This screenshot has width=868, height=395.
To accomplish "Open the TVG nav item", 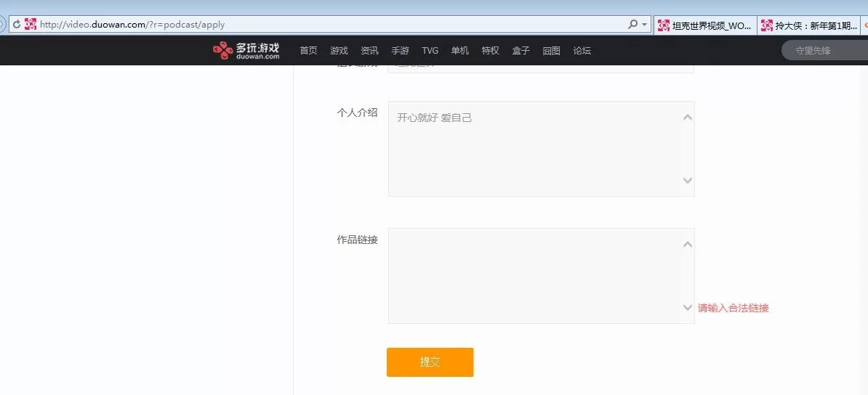I will 430,50.
